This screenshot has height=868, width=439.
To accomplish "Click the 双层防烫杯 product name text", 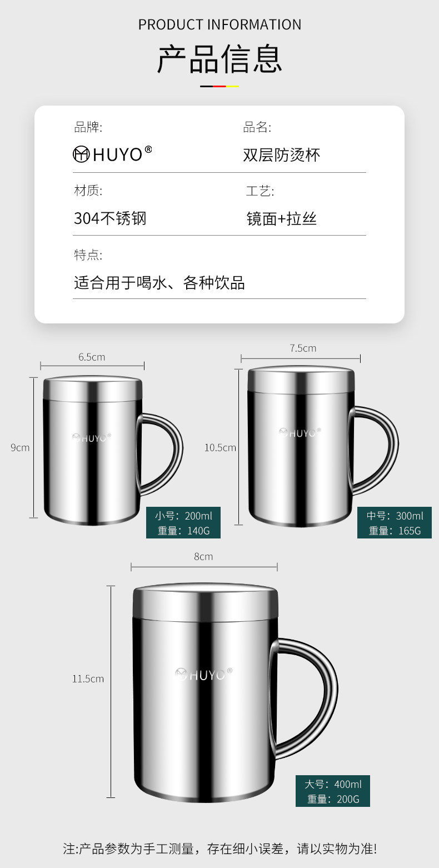I will pos(282,154).
